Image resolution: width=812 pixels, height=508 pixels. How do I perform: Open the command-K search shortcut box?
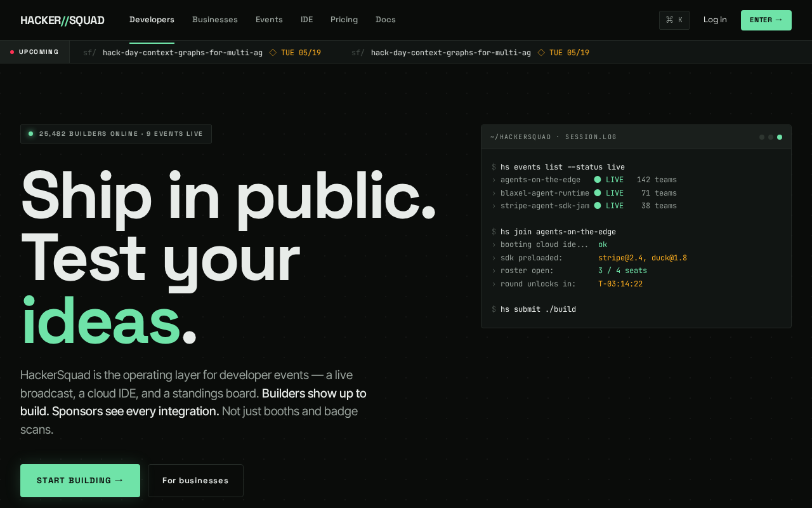pyautogui.click(x=674, y=20)
